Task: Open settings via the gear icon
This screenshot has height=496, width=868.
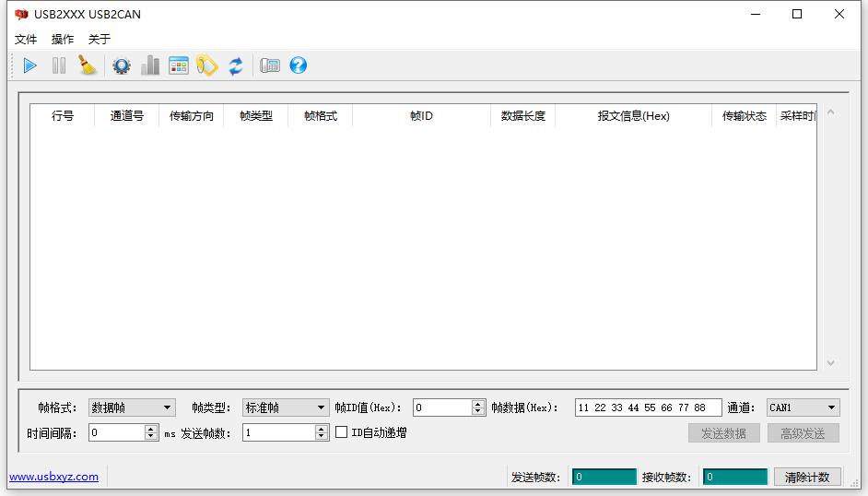Action: [121, 65]
